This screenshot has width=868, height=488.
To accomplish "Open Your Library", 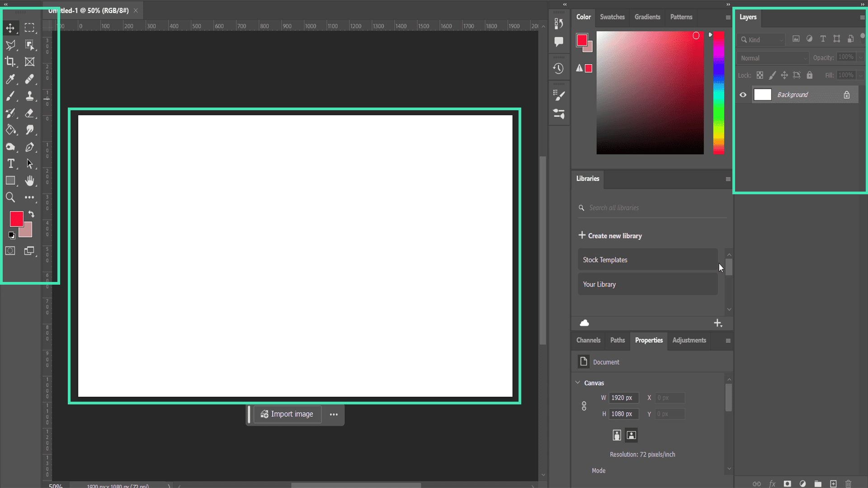I will [x=648, y=284].
